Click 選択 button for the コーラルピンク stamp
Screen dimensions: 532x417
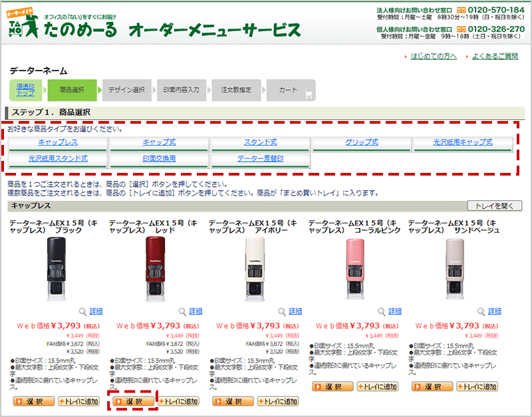(332, 386)
